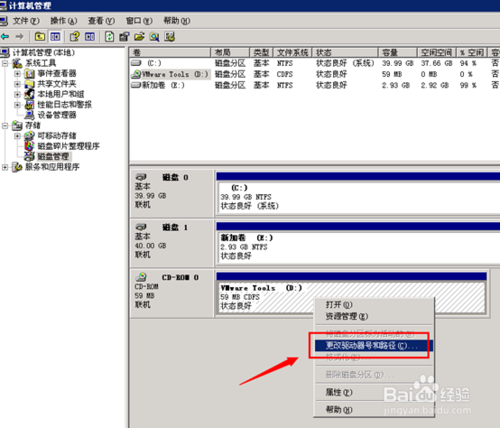Screen dimensions: 500x428
Task: Select 共享文件夹 label in the tree
Action: (x=57, y=84)
